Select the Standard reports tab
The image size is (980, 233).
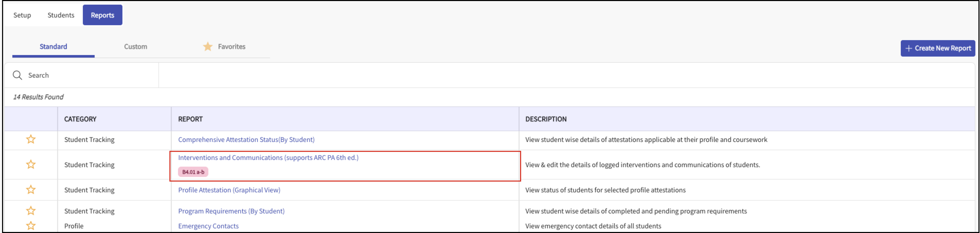[53, 47]
